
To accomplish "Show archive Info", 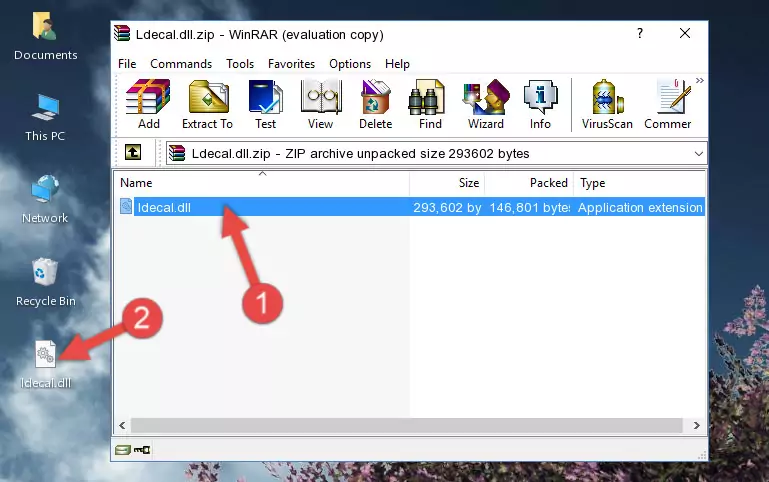I will point(540,104).
